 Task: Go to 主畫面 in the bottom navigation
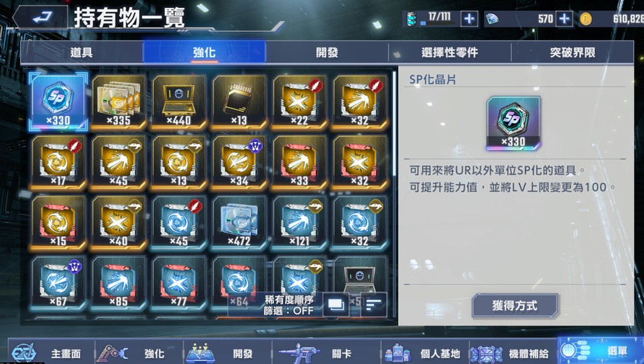tap(49, 353)
